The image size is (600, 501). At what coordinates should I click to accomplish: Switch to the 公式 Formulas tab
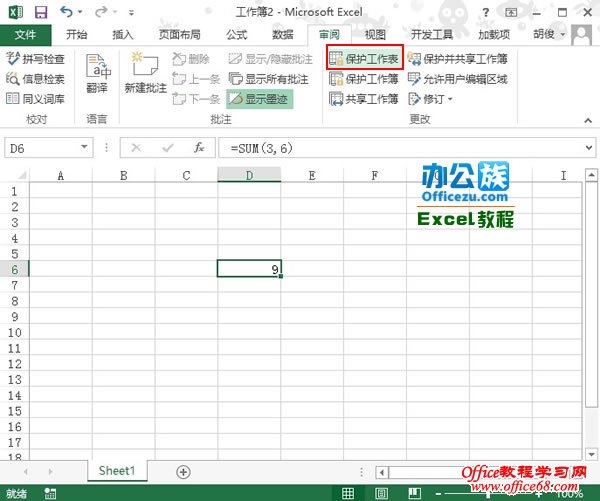coord(236,35)
